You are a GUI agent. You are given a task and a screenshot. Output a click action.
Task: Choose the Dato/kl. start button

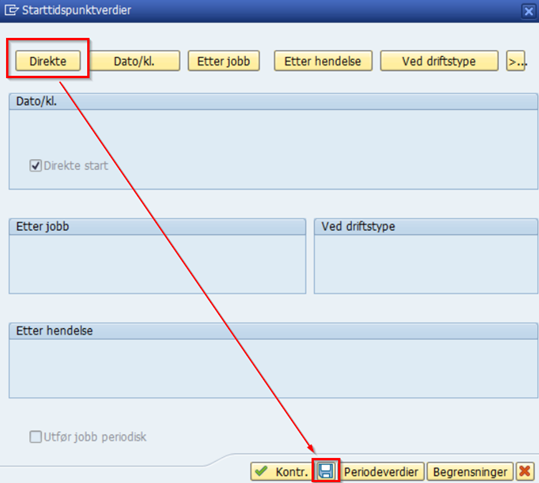134,61
